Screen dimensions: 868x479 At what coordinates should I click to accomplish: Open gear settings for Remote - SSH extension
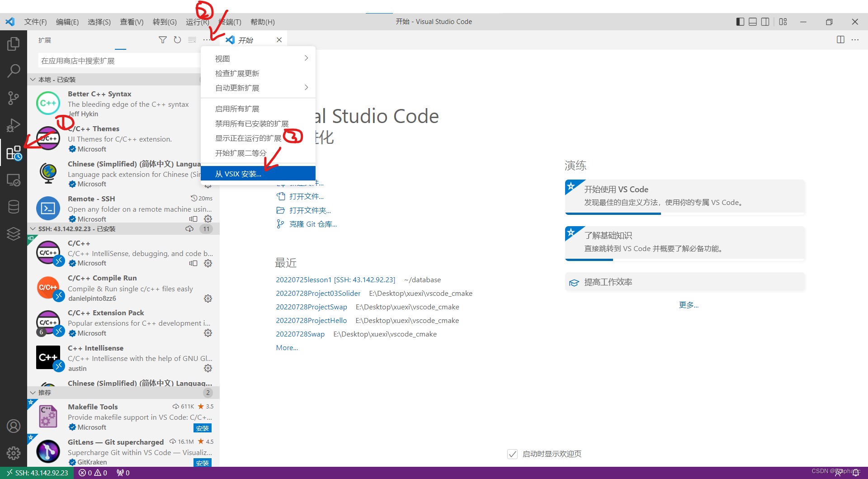[208, 219]
